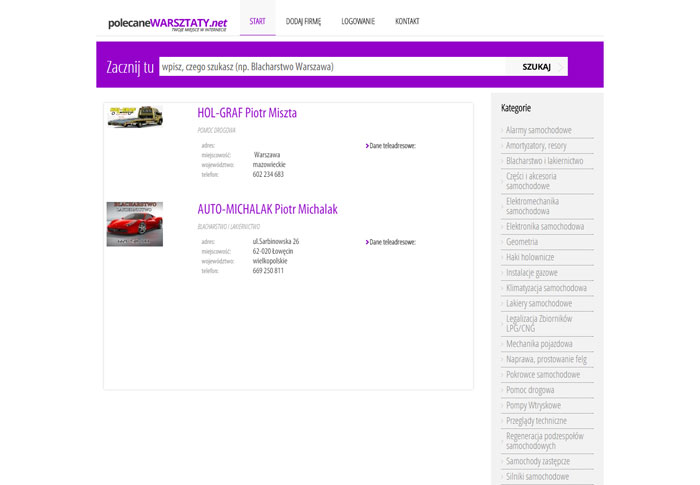Select phone number 669 250 811
The height and width of the screenshot is (485, 700).
(268, 271)
